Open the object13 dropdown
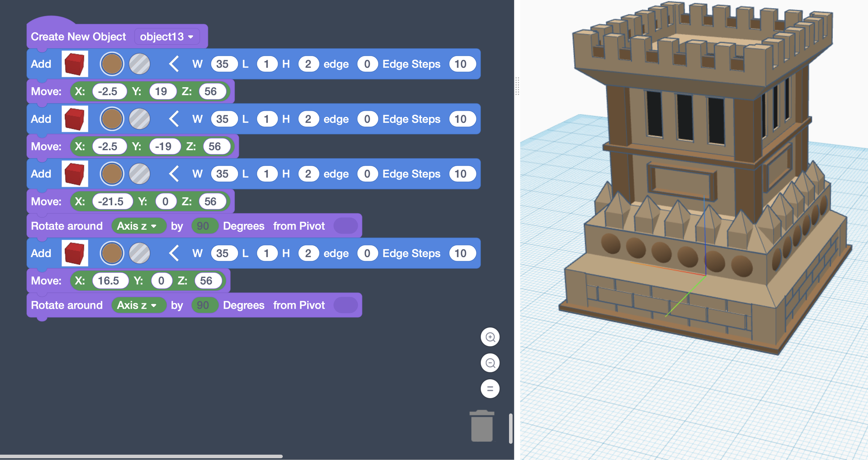This screenshot has width=868, height=460. [x=167, y=36]
